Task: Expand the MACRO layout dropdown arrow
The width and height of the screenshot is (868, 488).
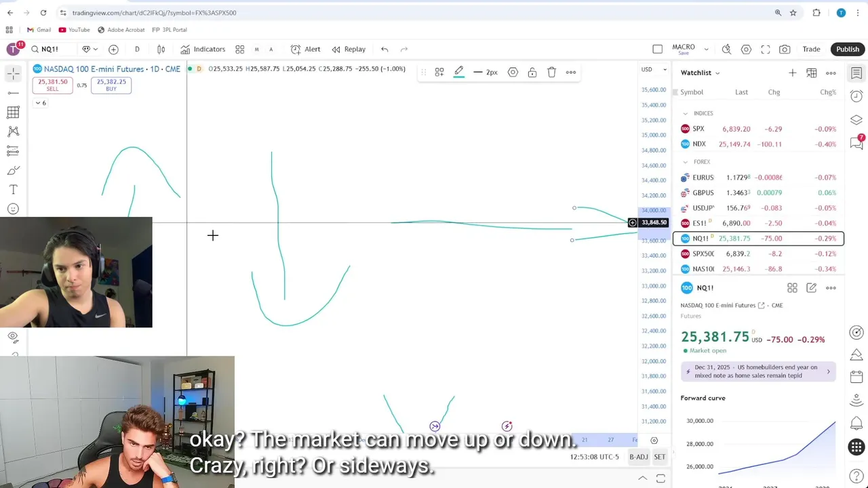Action: [706, 49]
